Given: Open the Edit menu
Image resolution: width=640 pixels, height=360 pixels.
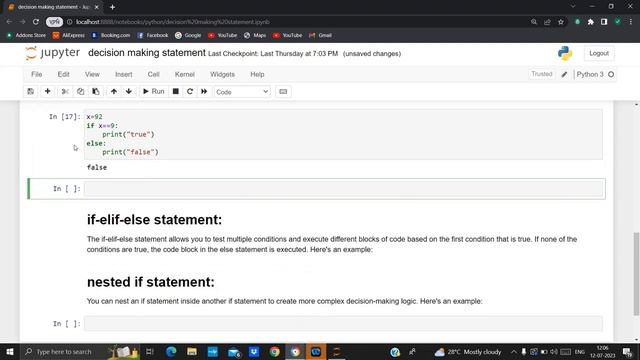Looking at the screenshot, I should point(63,74).
